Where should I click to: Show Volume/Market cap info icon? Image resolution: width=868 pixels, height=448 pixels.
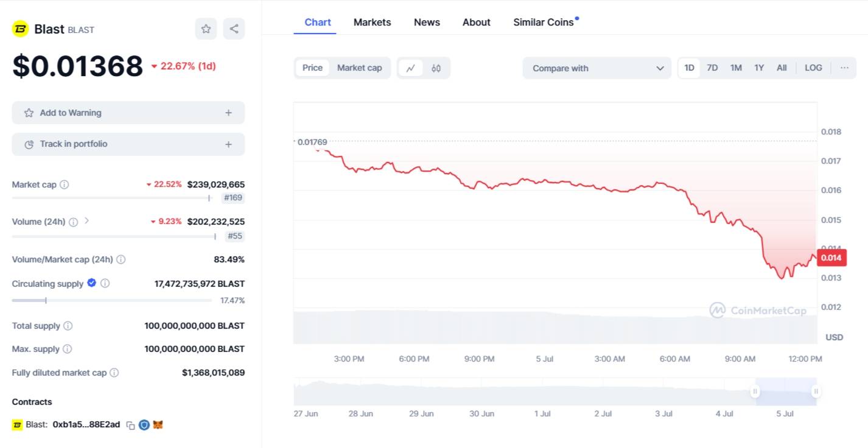click(x=121, y=259)
